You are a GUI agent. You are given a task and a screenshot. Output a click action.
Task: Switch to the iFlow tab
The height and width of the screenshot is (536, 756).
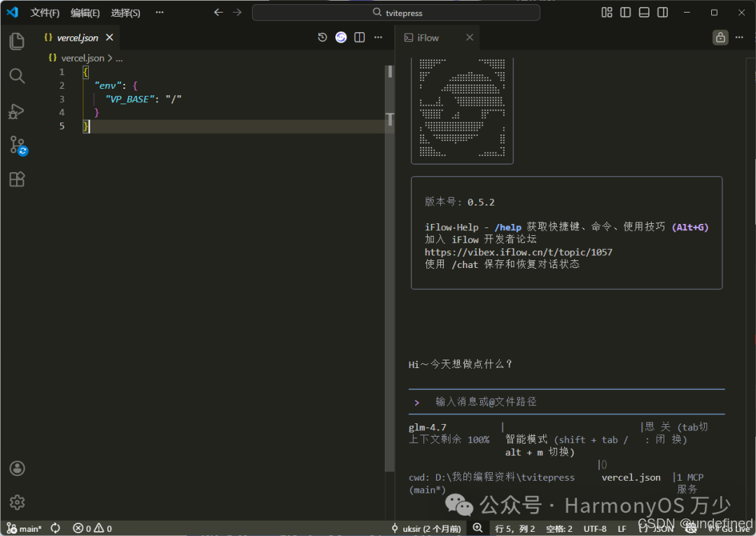click(x=428, y=38)
